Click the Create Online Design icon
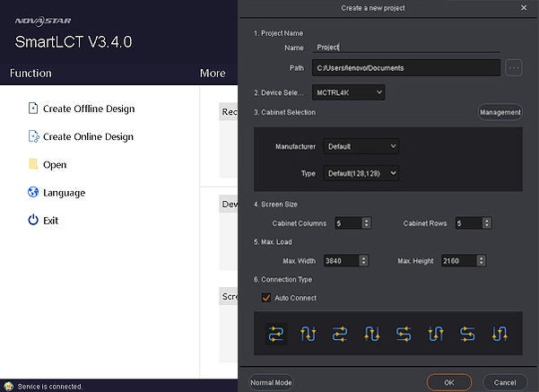The height and width of the screenshot is (392, 539). click(34, 136)
